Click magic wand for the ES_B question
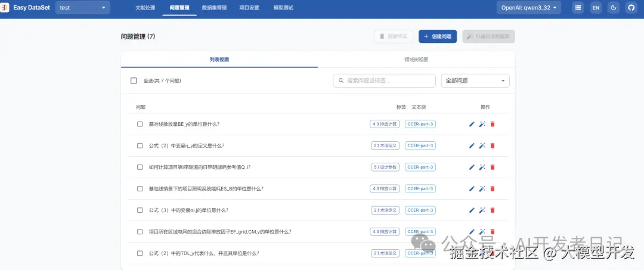Screen dimensions: 644x270 482,188
